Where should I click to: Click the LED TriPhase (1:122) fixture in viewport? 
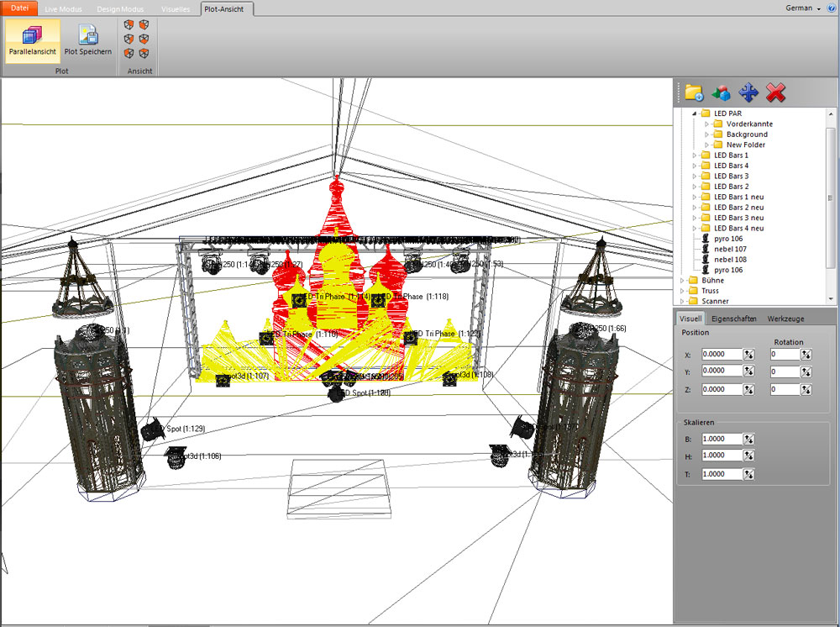coord(411,337)
